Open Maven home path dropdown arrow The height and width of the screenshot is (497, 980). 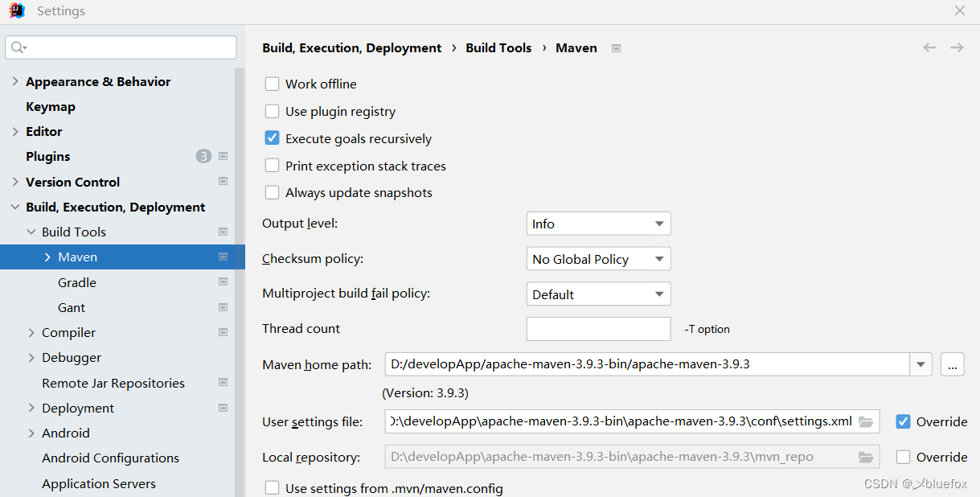click(x=921, y=364)
